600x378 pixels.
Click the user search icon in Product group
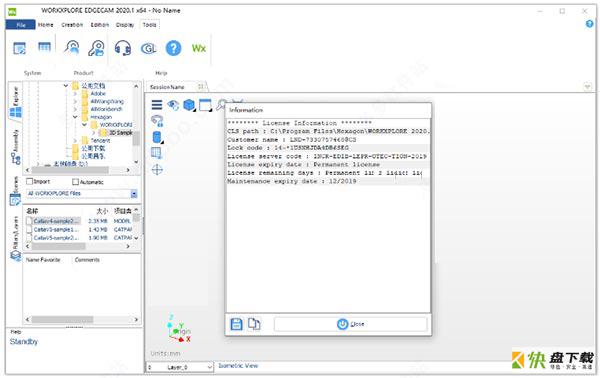72,48
